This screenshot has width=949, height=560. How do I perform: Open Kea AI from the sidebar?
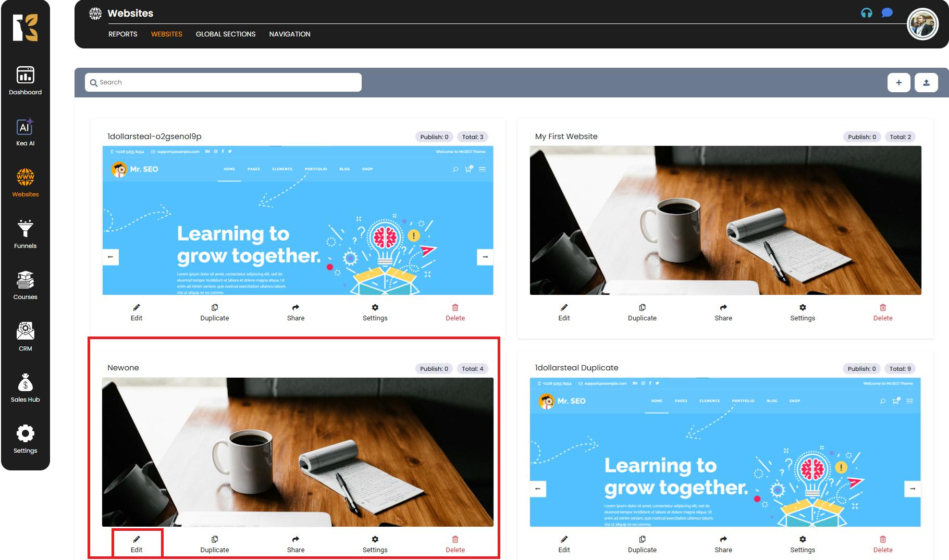(x=25, y=132)
